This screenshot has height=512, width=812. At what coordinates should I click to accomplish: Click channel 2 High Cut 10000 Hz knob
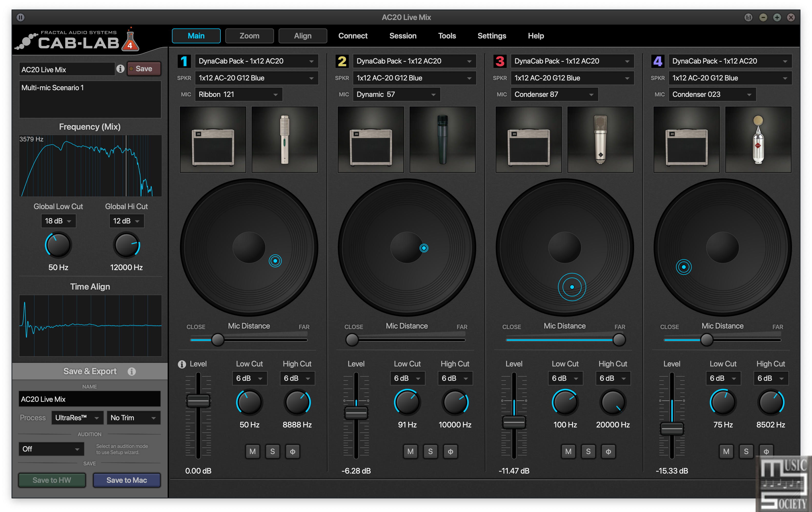pyautogui.click(x=455, y=402)
